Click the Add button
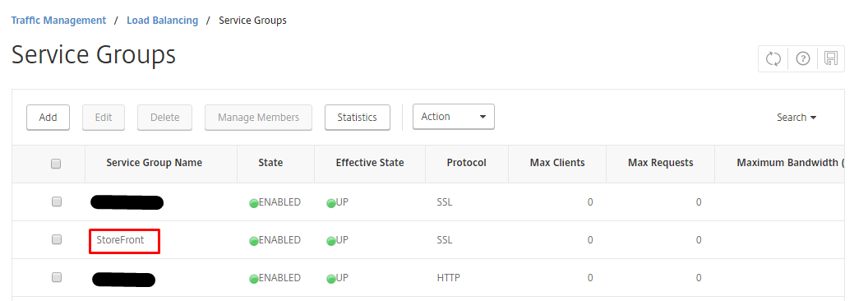This screenshot has width=868, height=301. coord(48,118)
